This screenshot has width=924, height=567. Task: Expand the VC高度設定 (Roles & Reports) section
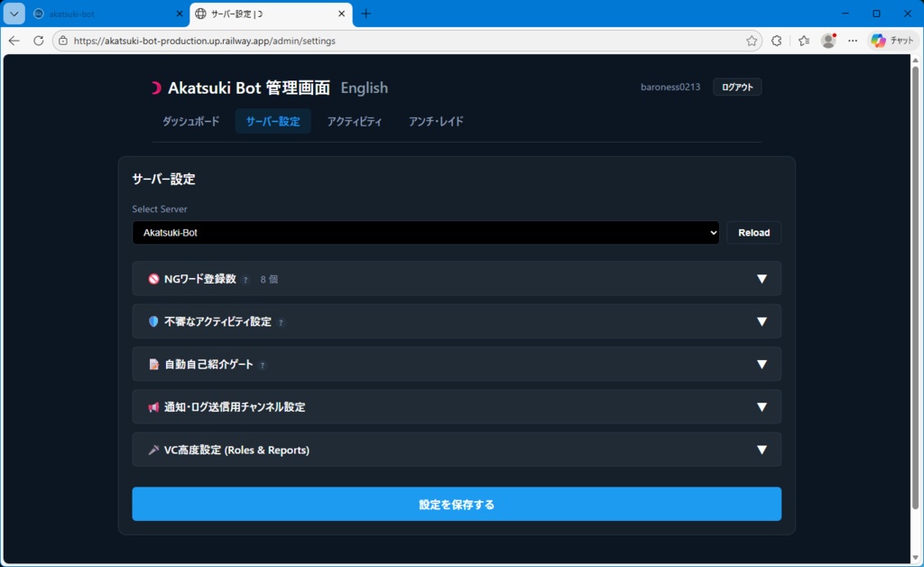762,450
